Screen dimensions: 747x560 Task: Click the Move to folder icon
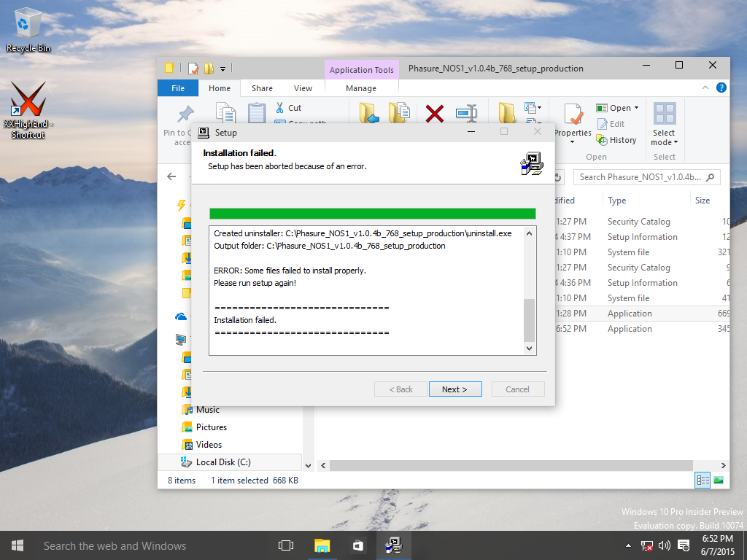[x=368, y=113]
